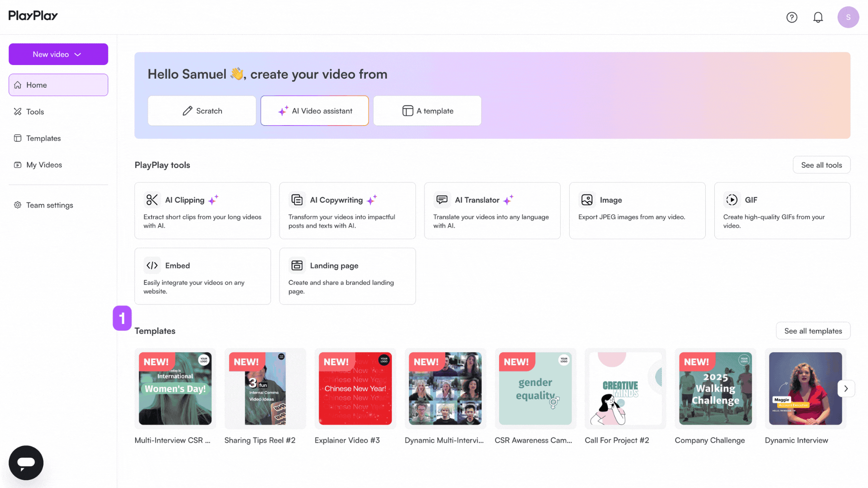Click 'Call For Project #2' template title

point(617,440)
